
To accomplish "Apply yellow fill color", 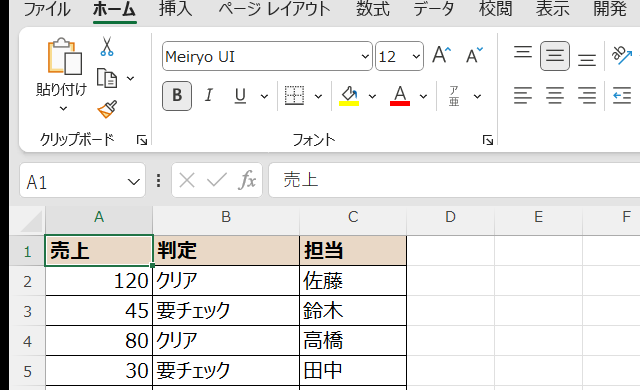I will point(349,96).
